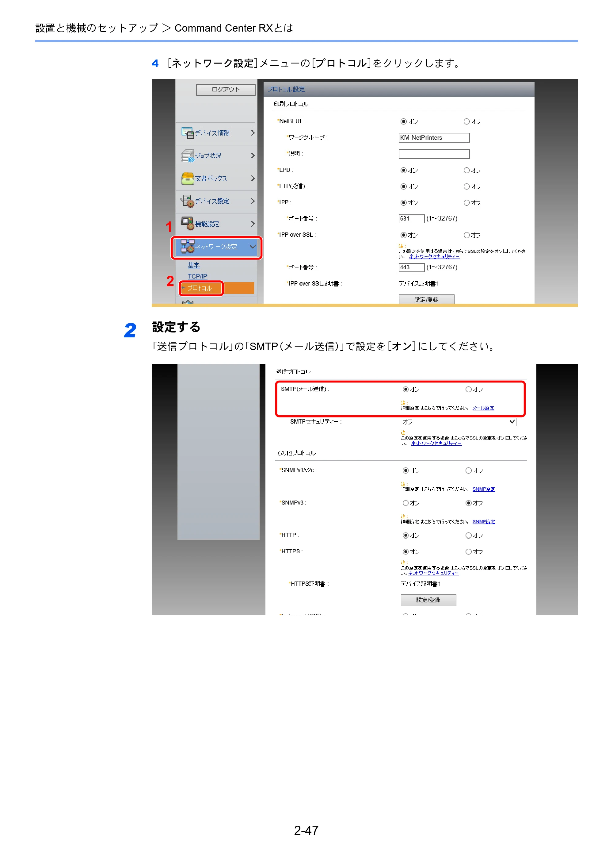Click the デバイス情報 sidebar icon
Screen dimensions: 613x868
187,133
